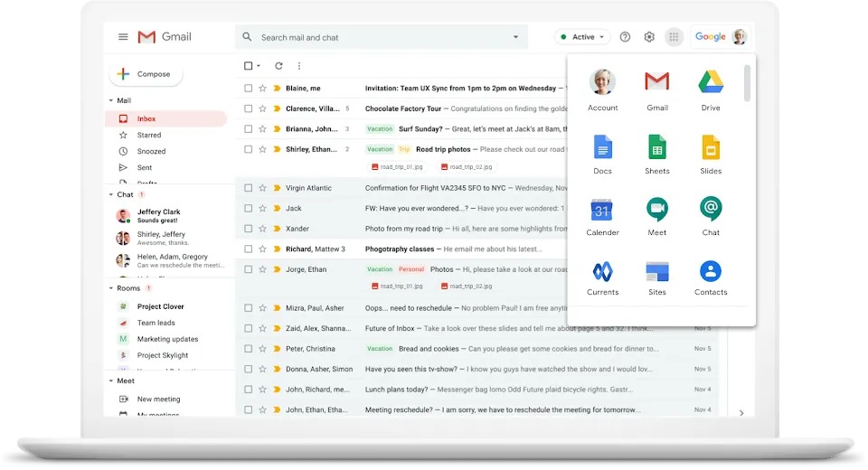This screenshot has width=868, height=470.
Task: Open the More options three-dot menu
Action: click(299, 66)
